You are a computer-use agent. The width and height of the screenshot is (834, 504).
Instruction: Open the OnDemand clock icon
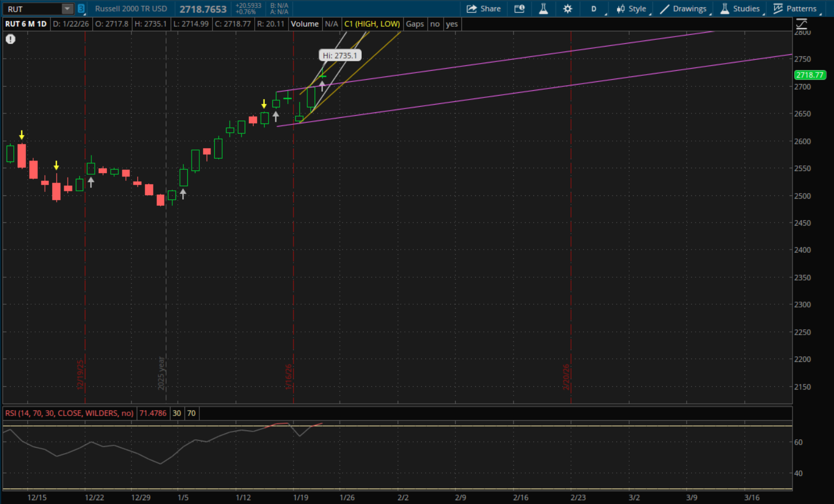pos(519,9)
